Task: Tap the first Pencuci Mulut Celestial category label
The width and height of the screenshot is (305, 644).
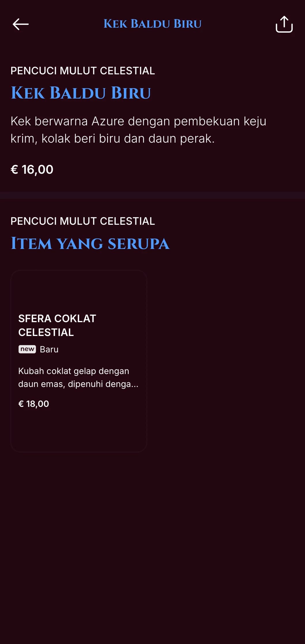Action: point(83,71)
